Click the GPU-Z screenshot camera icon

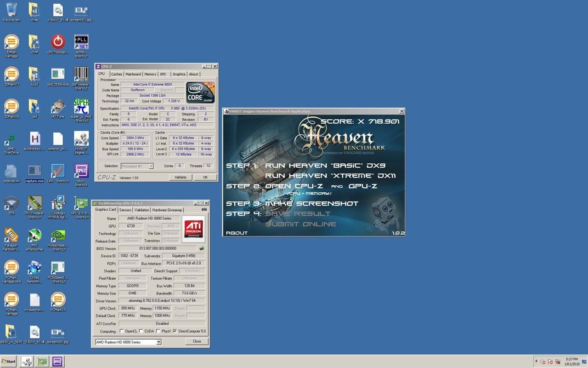pyautogui.click(x=204, y=210)
